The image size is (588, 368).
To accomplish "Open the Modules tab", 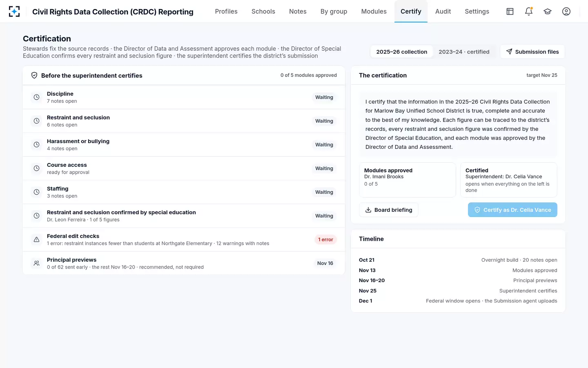I will coord(374,11).
